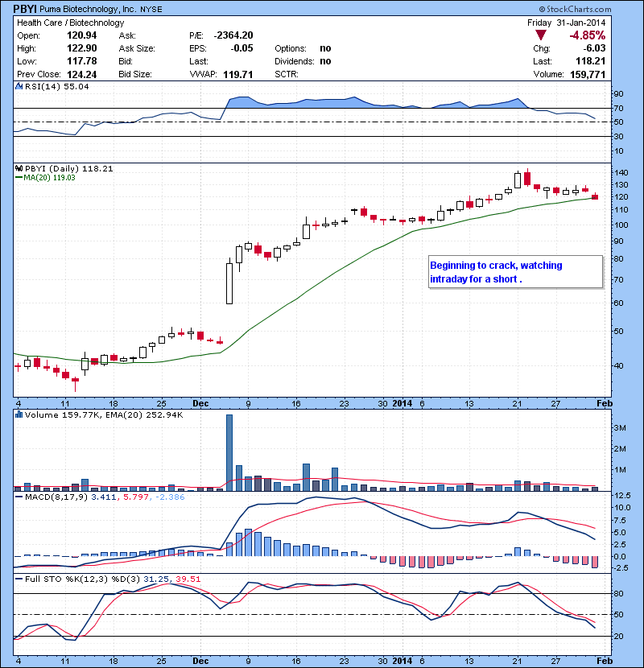644x668 pixels.
Task: Click the 12.5 MACD axis label
Action: (x=623, y=496)
